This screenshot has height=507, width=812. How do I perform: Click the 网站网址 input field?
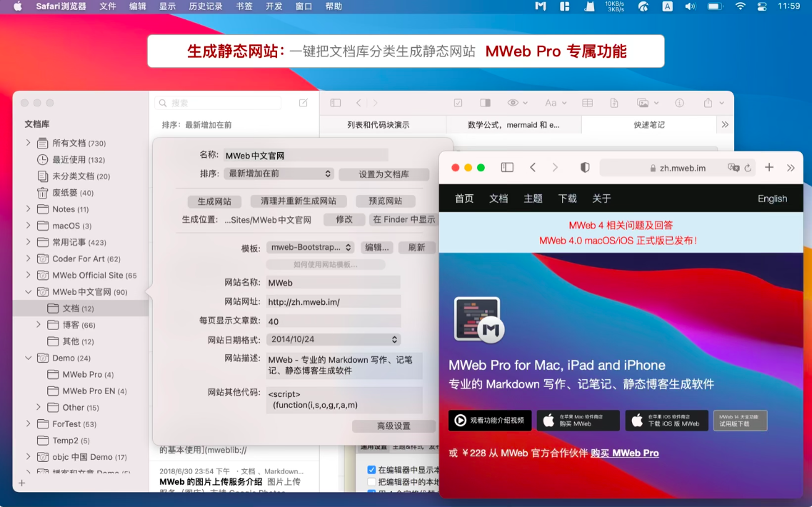tap(334, 301)
